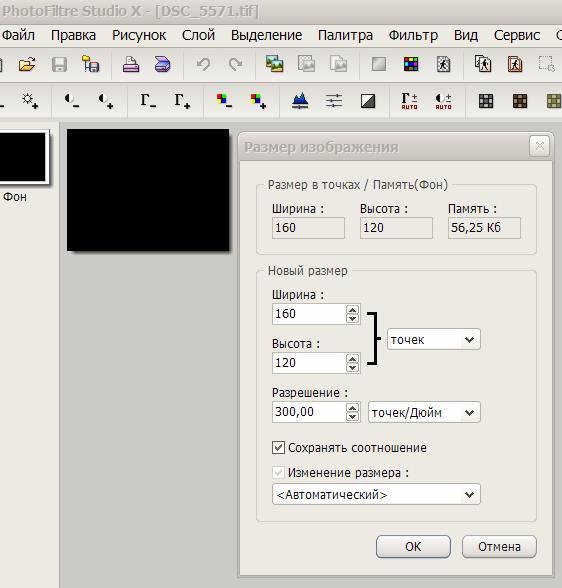
Task: Click the gray grid filter icon
Action: click(x=486, y=101)
